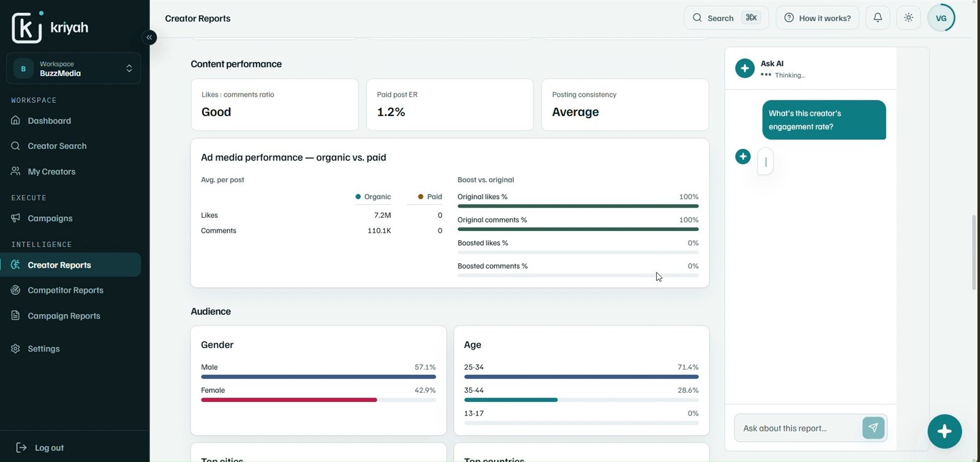This screenshot has height=462, width=980.
Task: Click the Competitor Reports target icon
Action: [16, 290]
